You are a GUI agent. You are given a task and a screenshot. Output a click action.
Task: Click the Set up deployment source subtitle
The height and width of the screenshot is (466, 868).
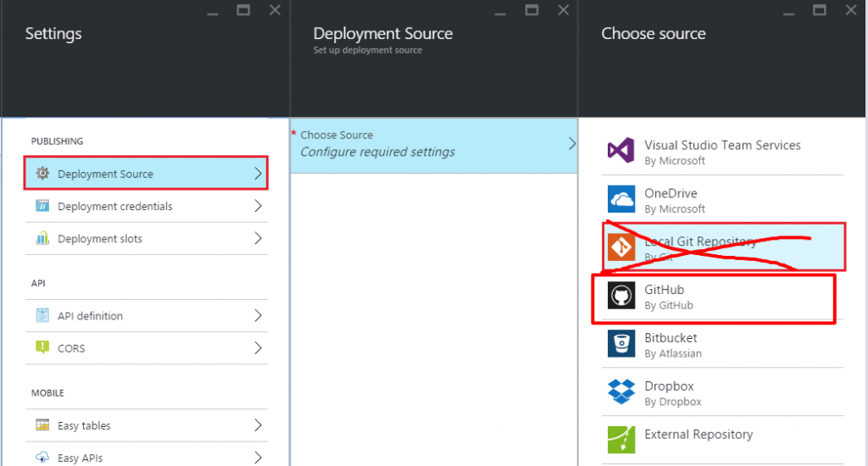click(368, 50)
